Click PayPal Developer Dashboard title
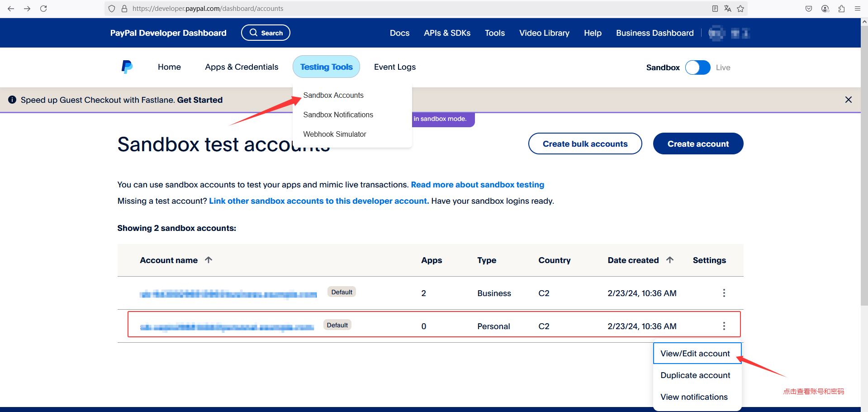The width and height of the screenshot is (868, 412). tap(168, 33)
